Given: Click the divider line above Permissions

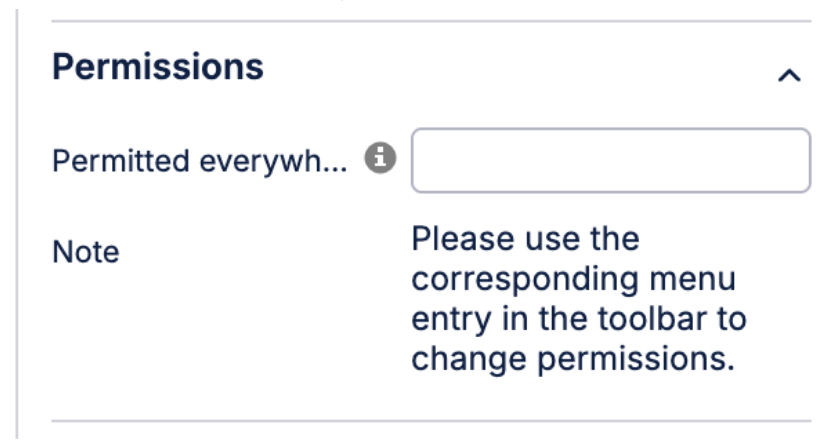Looking at the screenshot, I should coord(430,22).
